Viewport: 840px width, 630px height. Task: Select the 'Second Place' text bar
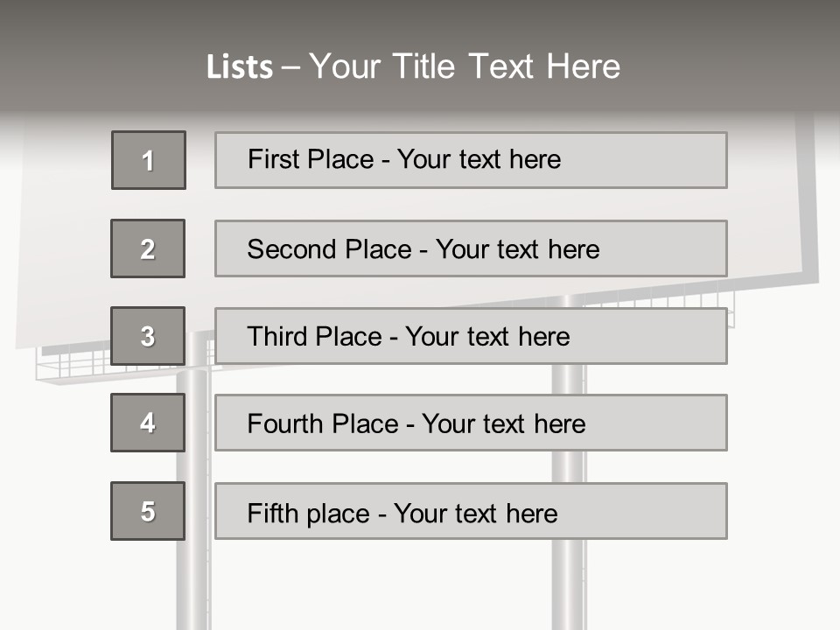point(471,248)
